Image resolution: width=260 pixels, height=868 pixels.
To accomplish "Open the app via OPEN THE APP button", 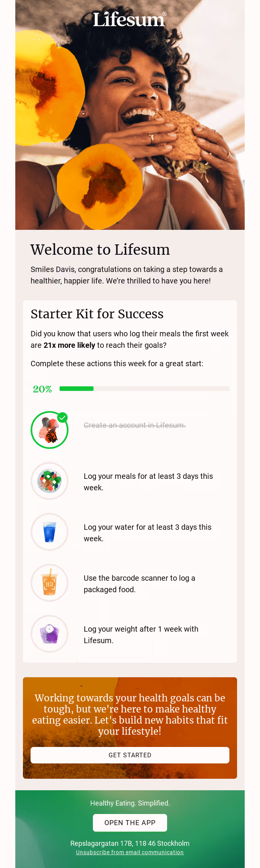I will (130, 822).
